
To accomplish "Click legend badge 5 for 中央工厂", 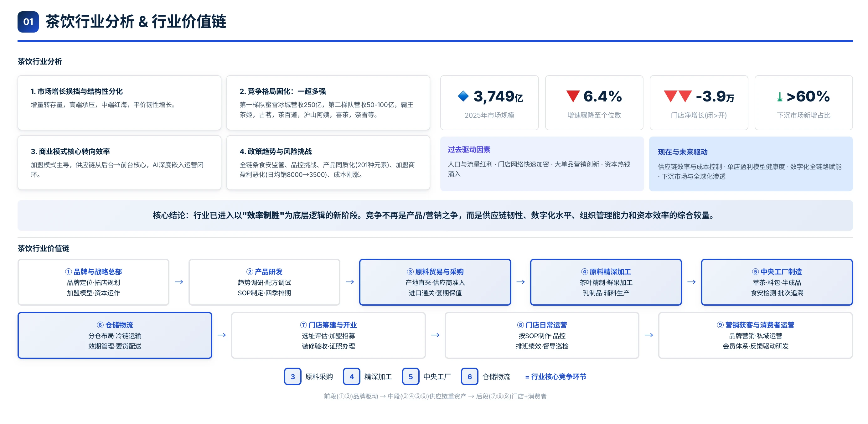I will pyautogui.click(x=411, y=376).
